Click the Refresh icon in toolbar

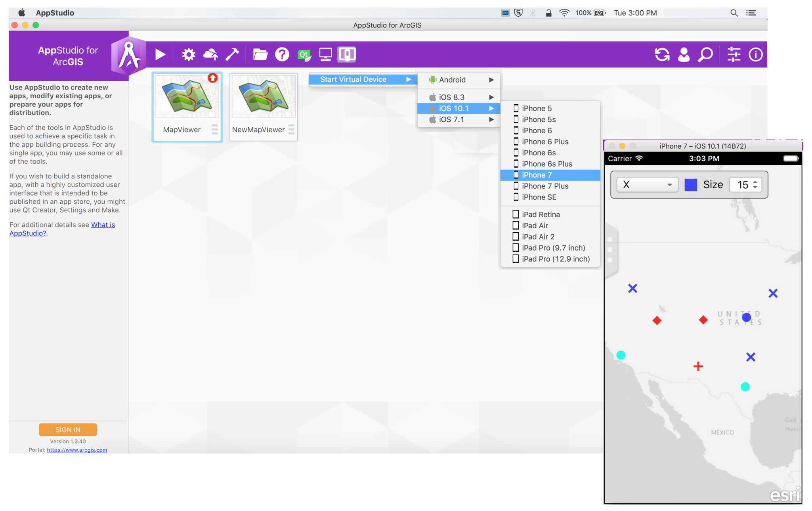[662, 54]
